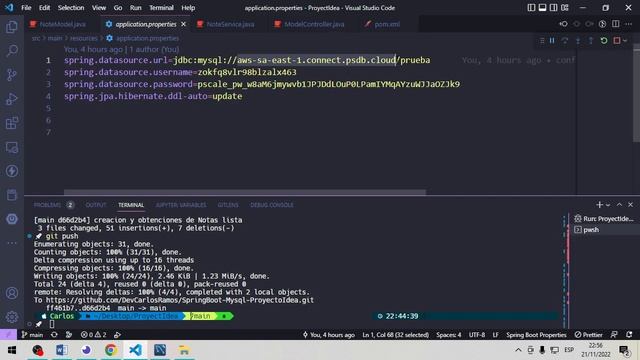Open the Accounts icon in activity bar
The image size is (640, 360).
12,293
